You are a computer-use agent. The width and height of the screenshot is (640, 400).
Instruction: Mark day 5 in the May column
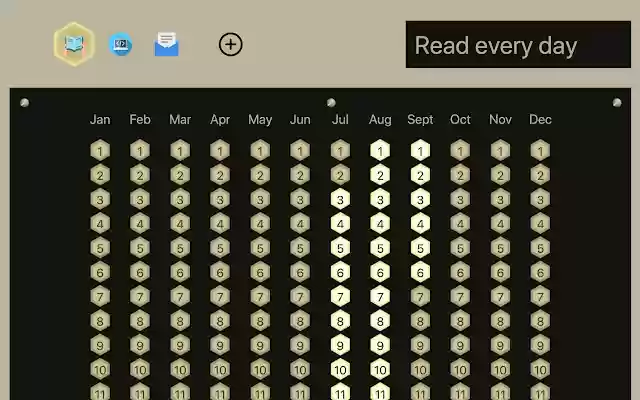click(260, 248)
